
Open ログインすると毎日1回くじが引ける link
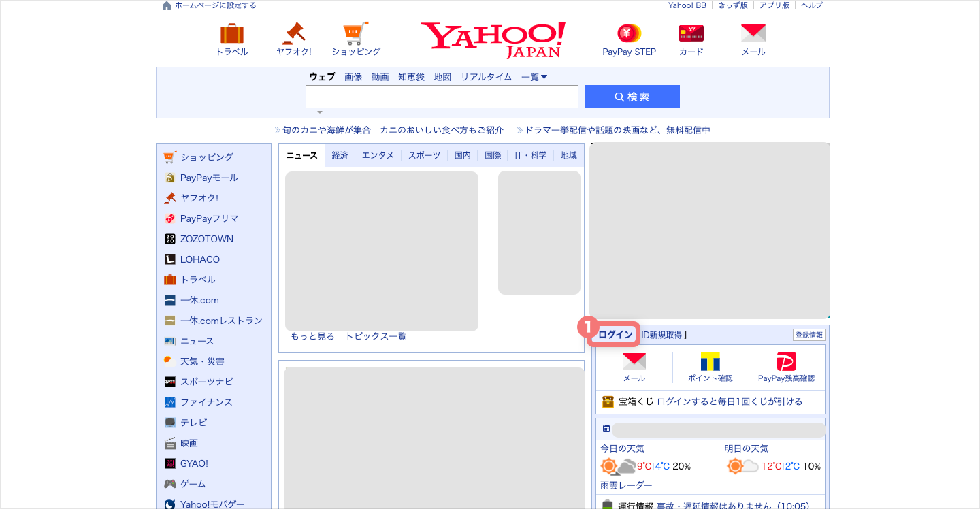point(730,401)
